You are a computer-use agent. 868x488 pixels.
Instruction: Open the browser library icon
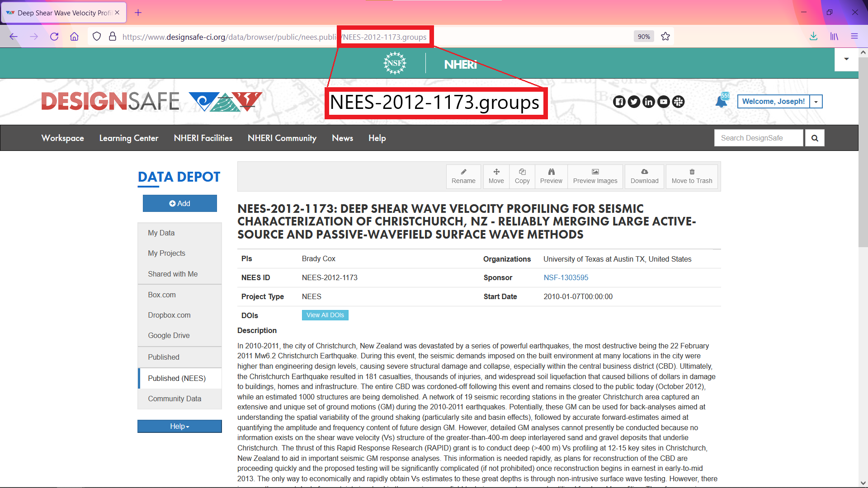pyautogui.click(x=834, y=37)
